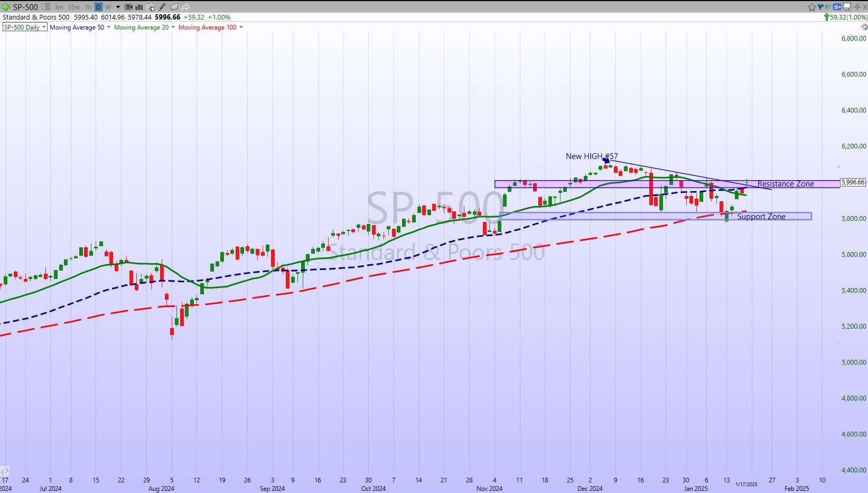The width and height of the screenshot is (868, 493).
Task: Click the open price 5995.40 in header
Action: pyautogui.click(x=86, y=17)
